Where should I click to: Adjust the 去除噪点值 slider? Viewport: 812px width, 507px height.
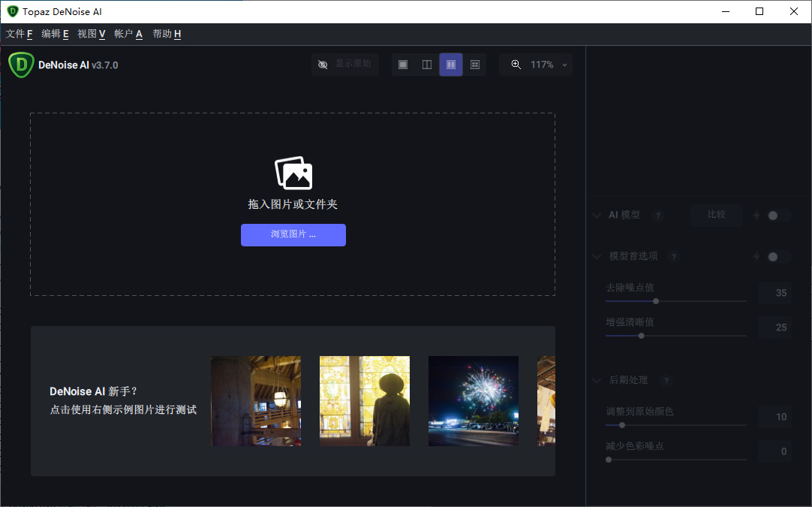click(676, 301)
